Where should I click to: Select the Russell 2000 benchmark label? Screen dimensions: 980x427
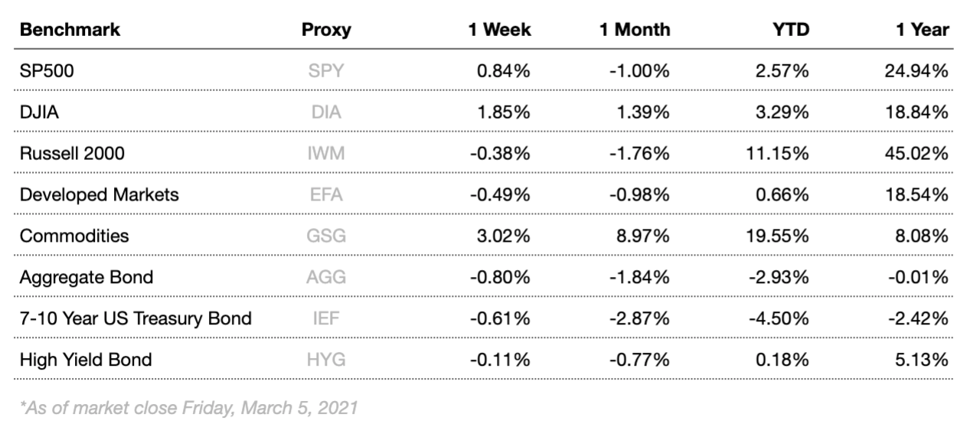point(72,153)
